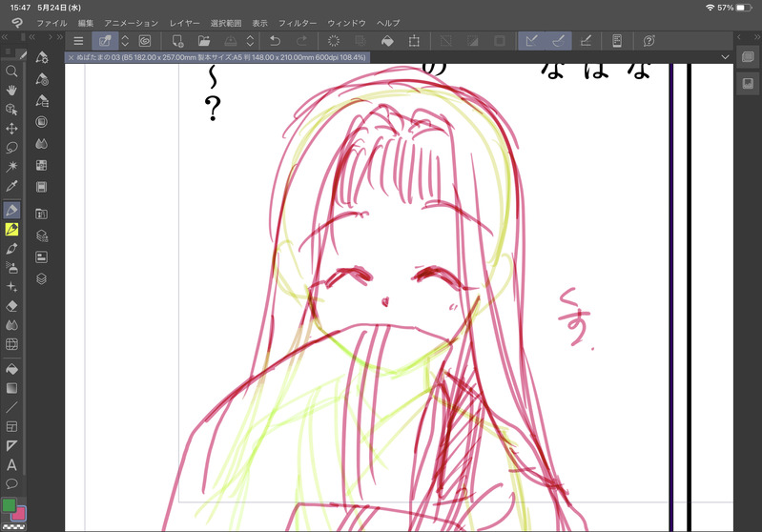762x532 pixels.
Task: Undo the last stroke
Action: tap(275, 41)
